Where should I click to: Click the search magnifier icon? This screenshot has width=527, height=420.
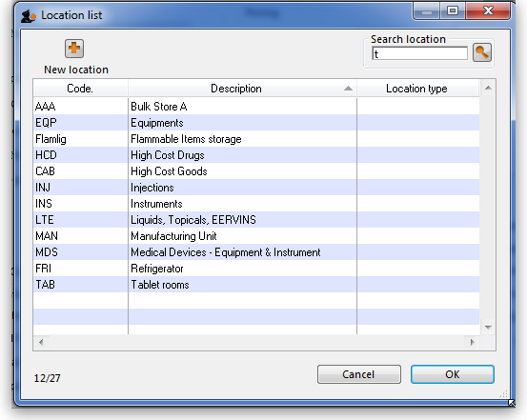[x=482, y=52]
